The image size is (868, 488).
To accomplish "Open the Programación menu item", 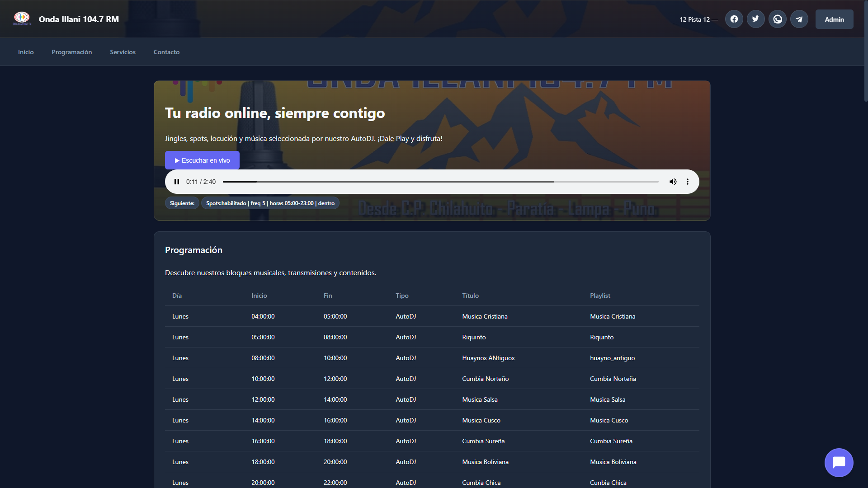I will [71, 52].
